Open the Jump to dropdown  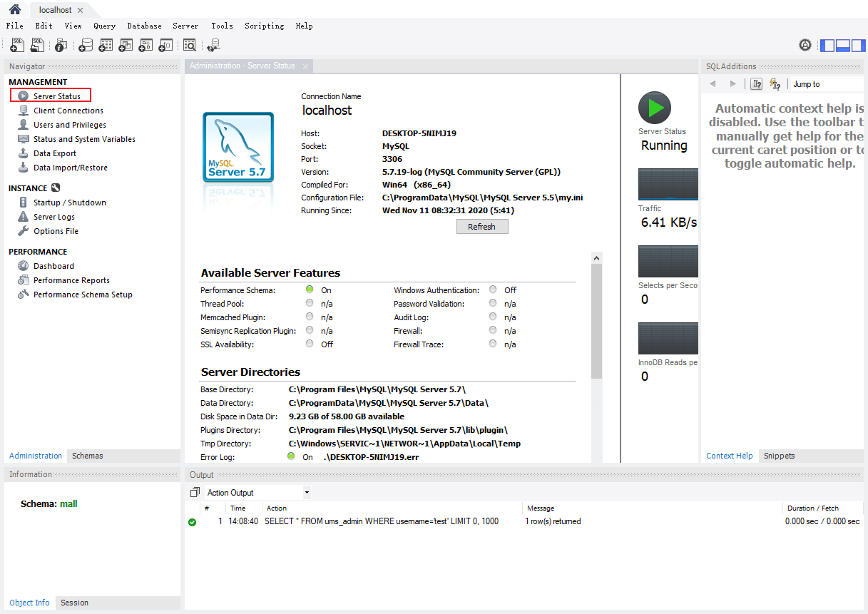pos(827,84)
